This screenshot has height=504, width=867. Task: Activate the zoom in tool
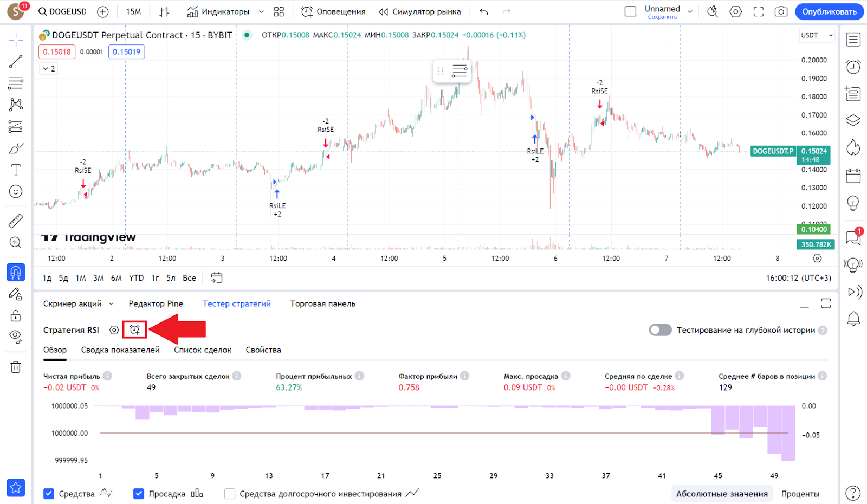[16, 242]
